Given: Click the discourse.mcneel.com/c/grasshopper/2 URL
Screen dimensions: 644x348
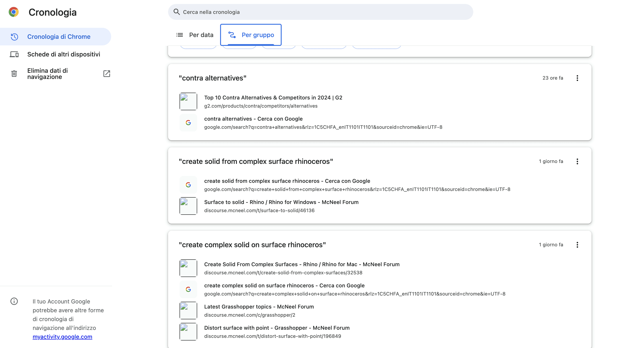Looking at the screenshot, I should pyautogui.click(x=249, y=315).
